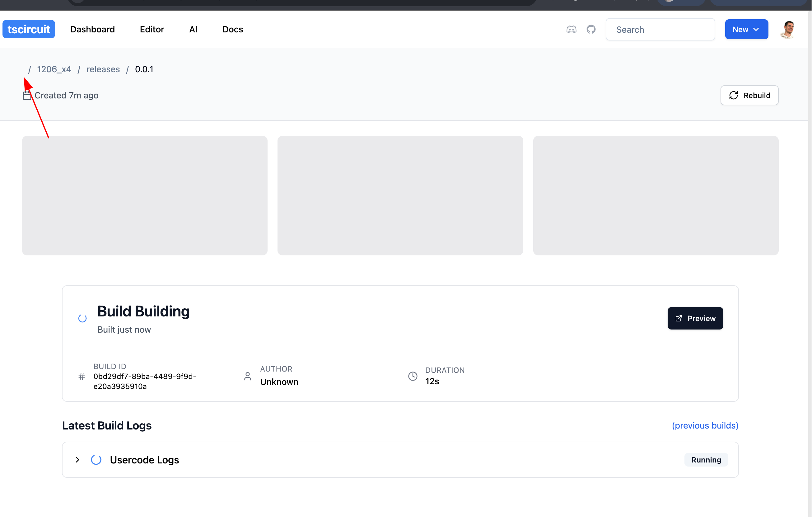This screenshot has height=517, width=812.
Task: Focus the Search input field
Action: click(660, 30)
